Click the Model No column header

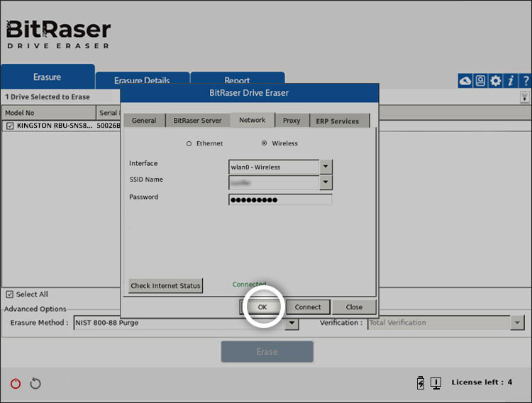[49, 113]
